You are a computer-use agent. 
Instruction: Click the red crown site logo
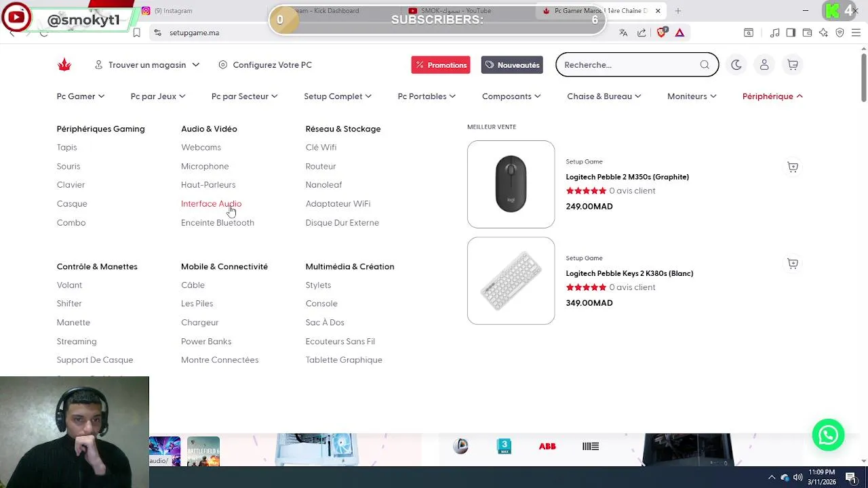pos(64,65)
